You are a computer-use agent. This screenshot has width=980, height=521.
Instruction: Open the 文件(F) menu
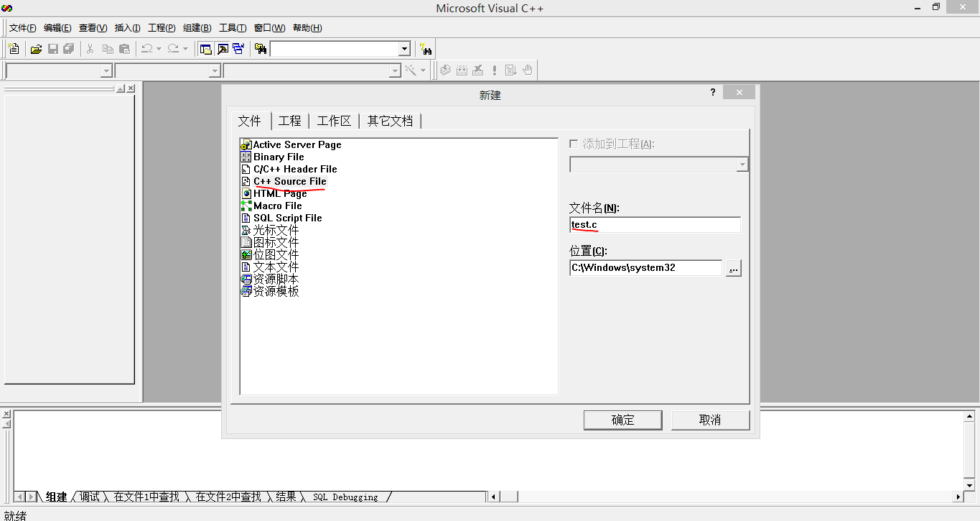[x=22, y=28]
